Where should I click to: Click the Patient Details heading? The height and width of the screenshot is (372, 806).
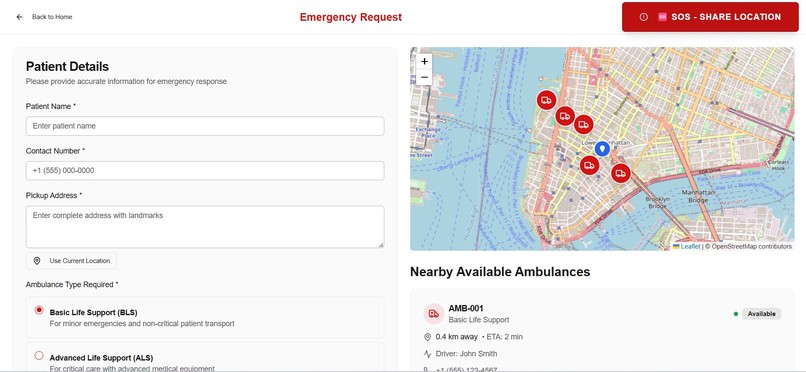67,67
